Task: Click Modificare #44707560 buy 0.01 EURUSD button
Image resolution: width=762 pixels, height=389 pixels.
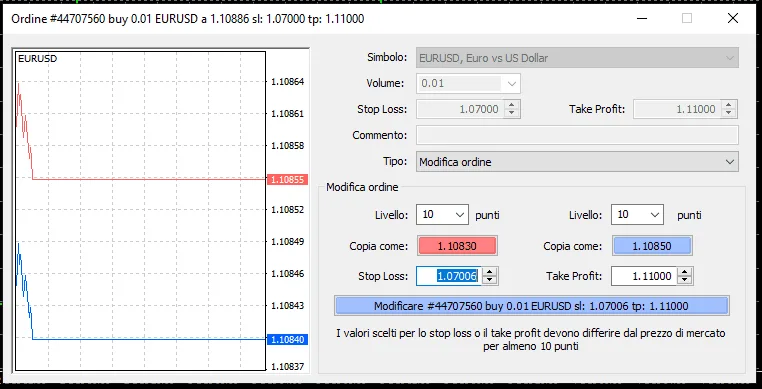Action: click(531, 306)
